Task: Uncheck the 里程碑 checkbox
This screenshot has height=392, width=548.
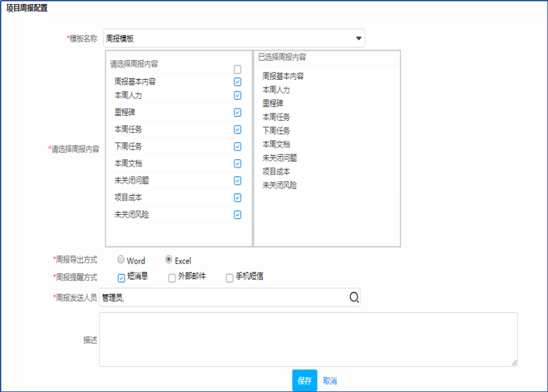Action: (x=237, y=113)
